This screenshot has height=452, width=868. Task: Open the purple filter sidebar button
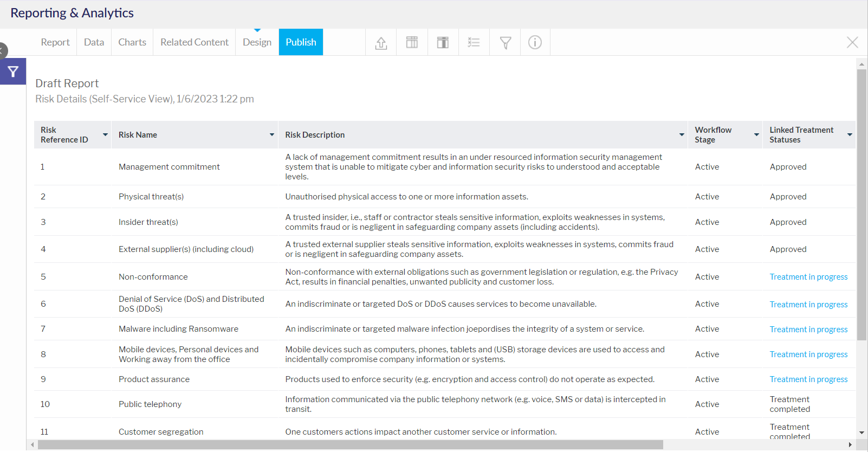pyautogui.click(x=13, y=72)
